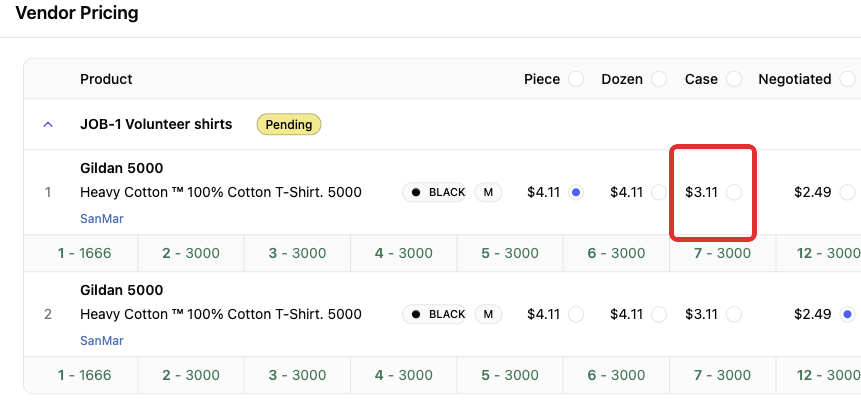Select $3.11 Case price for row 2
861x410 pixels.
[734, 314]
